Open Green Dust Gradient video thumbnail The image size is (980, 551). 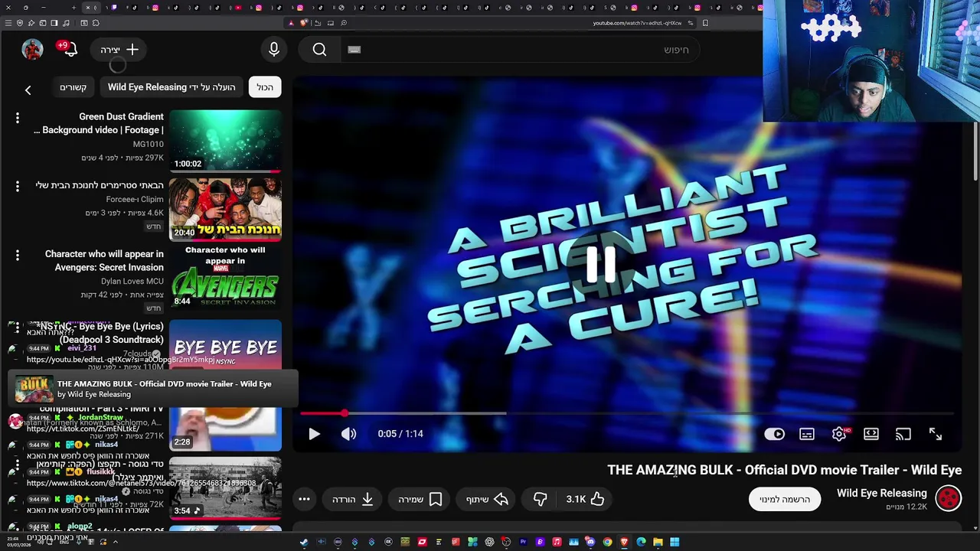(x=225, y=142)
